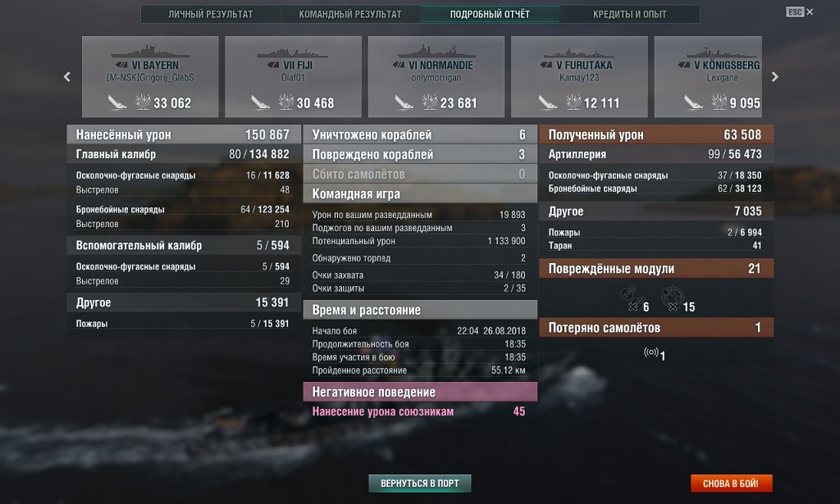840x504 pixels.
Task: Open the Кредиты и опыт tab
Action: tap(629, 15)
